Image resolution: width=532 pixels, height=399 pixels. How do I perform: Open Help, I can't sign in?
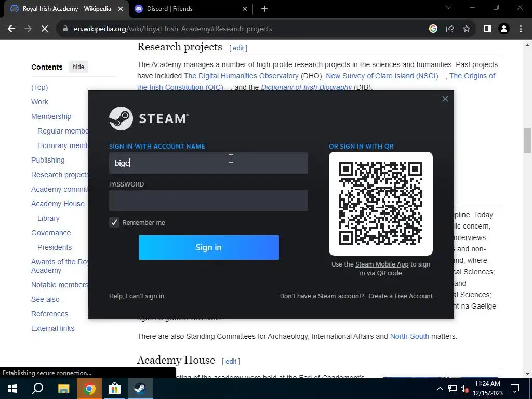[x=137, y=296]
